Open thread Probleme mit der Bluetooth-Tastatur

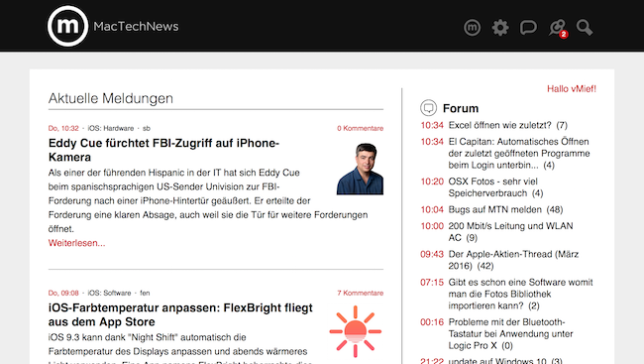pyautogui.click(x=510, y=333)
